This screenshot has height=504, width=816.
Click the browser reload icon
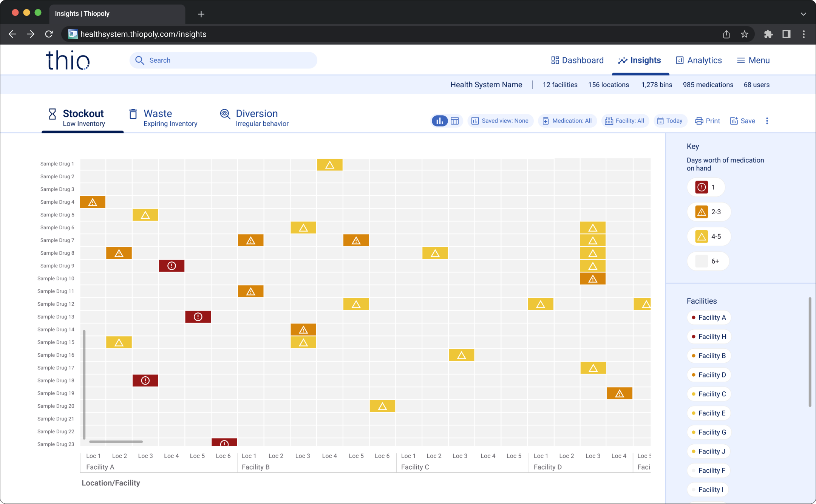coord(49,34)
